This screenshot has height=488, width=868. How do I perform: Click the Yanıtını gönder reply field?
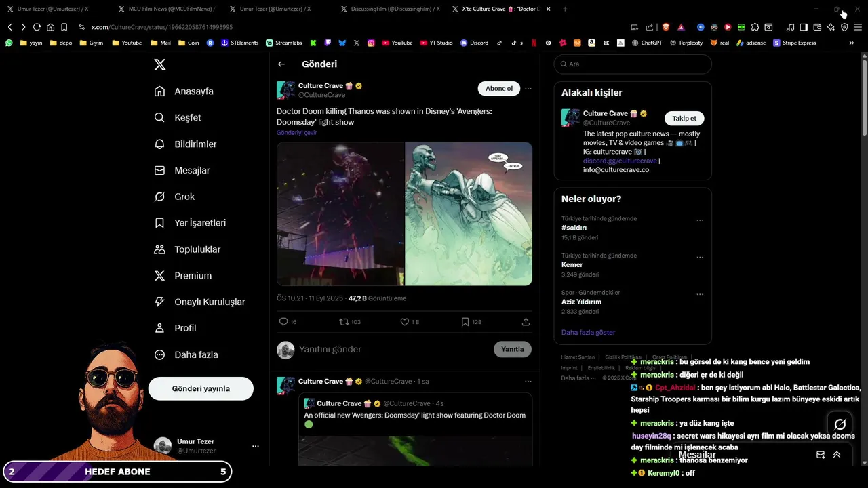point(393,350)
